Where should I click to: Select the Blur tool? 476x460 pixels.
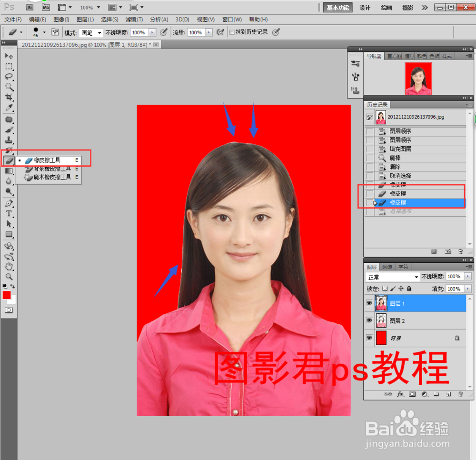[9, 181]
